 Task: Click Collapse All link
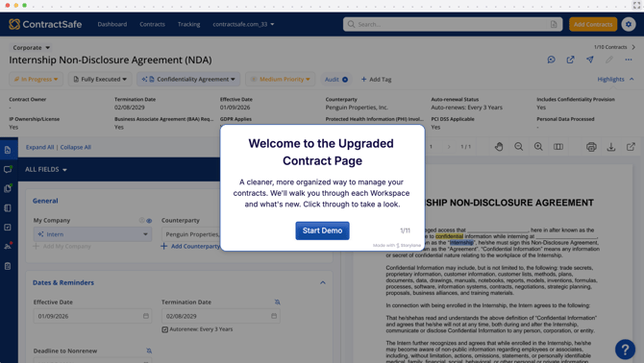coord(76,147)
